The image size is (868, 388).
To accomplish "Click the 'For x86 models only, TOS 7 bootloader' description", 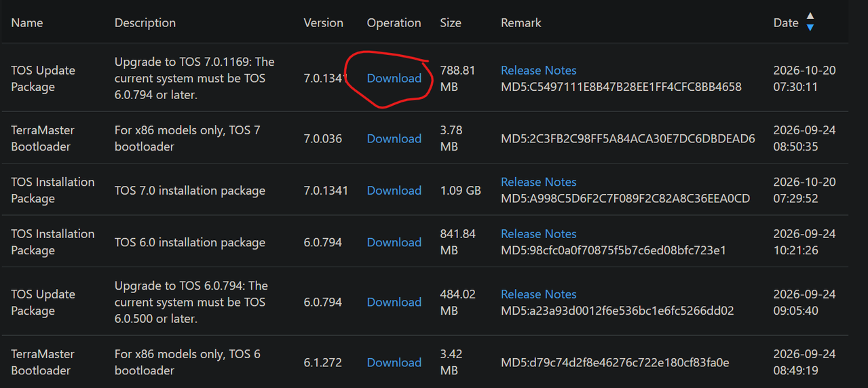I will [x=187, y=138].
